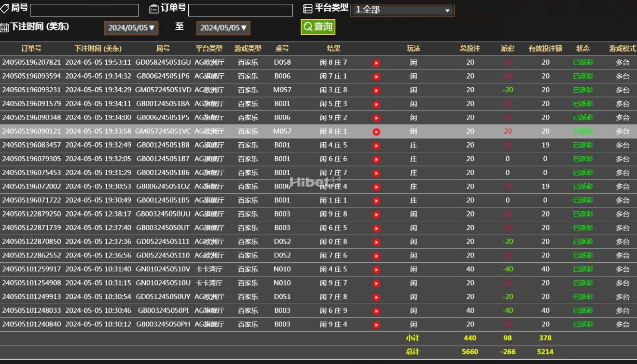Click the green 查询 search button
This screenshot has width=637, height=364.
tap(318, 27)
